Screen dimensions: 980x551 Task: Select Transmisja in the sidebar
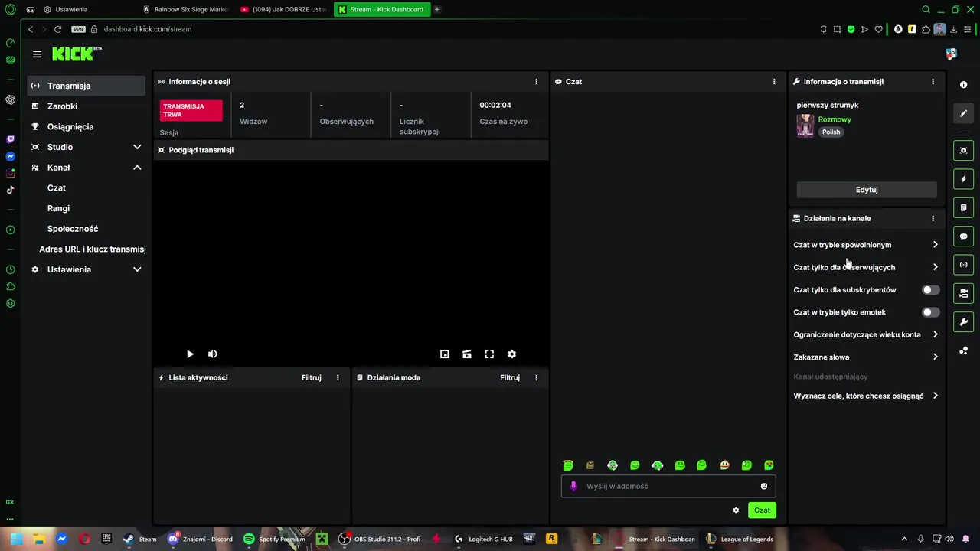coord(86,86)
